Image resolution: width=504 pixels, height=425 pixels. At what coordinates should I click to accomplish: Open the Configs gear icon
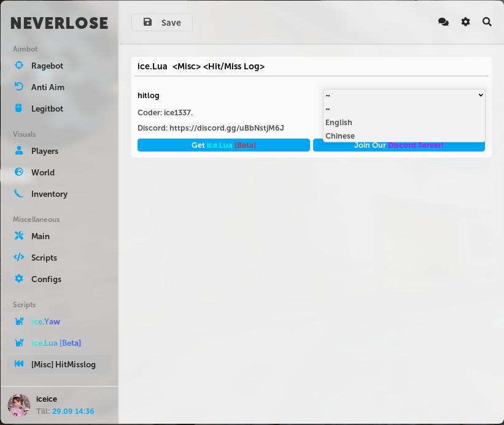[18, 279]
